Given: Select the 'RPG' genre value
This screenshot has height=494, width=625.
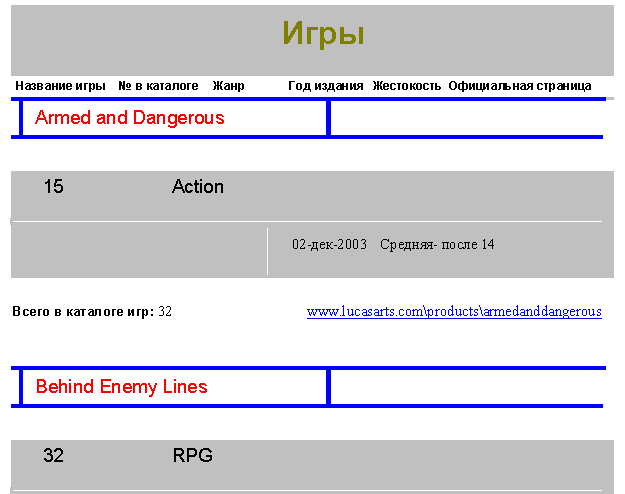Looking at the screenshot, I should click(193, 455).
